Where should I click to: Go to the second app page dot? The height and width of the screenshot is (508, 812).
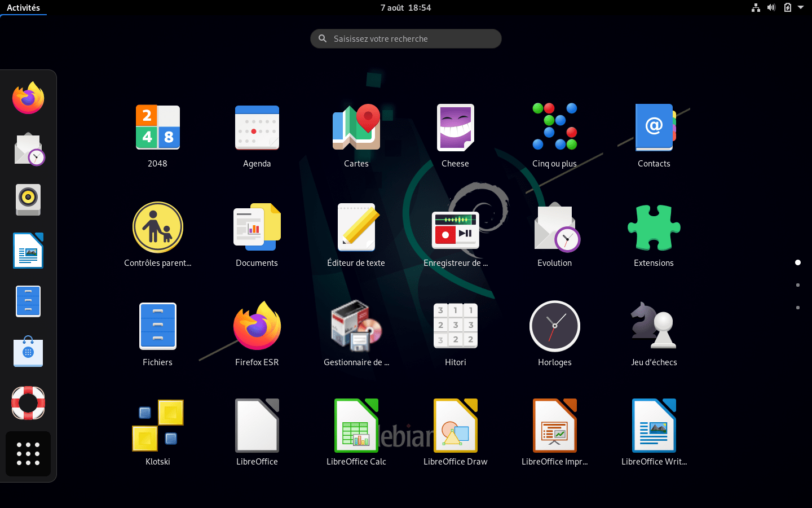tap(798, 285)
